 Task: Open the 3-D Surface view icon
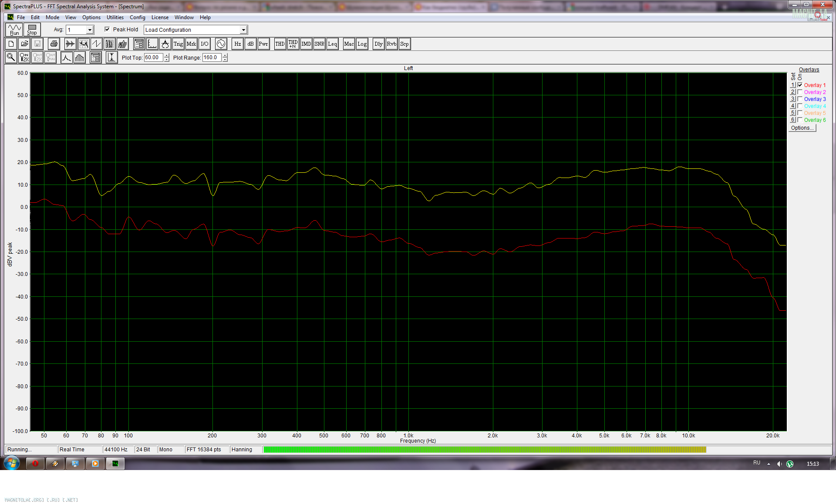click(x=123, y=44)
